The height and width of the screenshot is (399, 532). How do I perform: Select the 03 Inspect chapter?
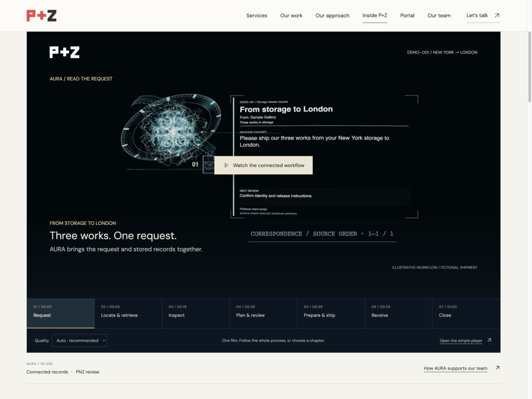tap(196, 313)
